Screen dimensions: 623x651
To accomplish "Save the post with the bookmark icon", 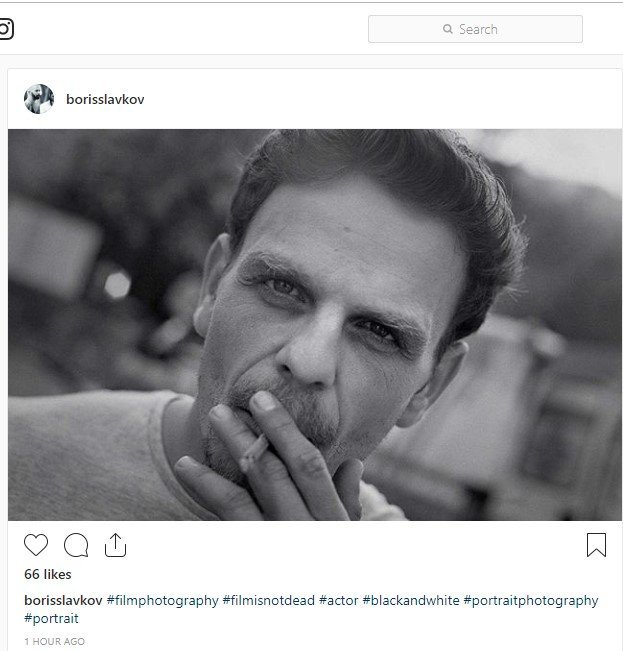I will coord(596,545).
